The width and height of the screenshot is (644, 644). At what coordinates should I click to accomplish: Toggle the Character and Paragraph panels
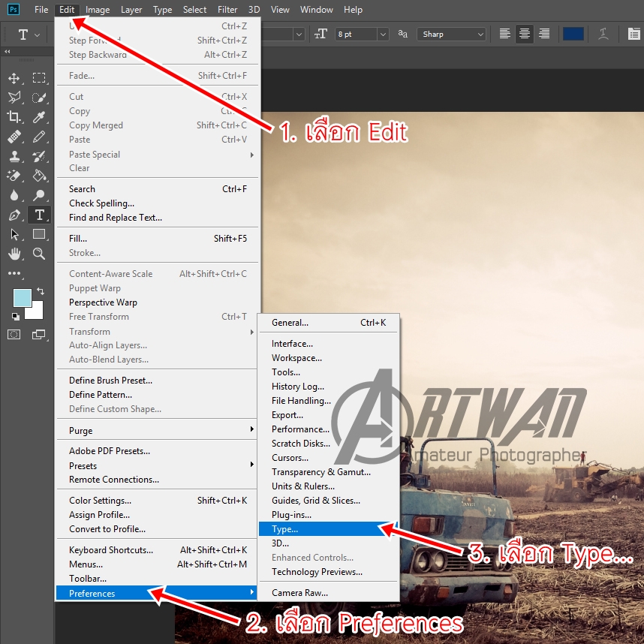[x=633, y=34]
